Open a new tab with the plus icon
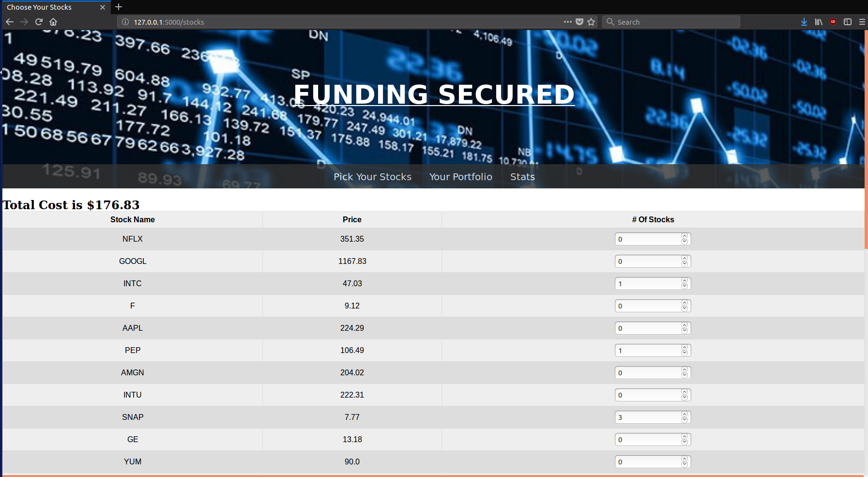This screenshot has height=477, width=868. coord(119,7)
